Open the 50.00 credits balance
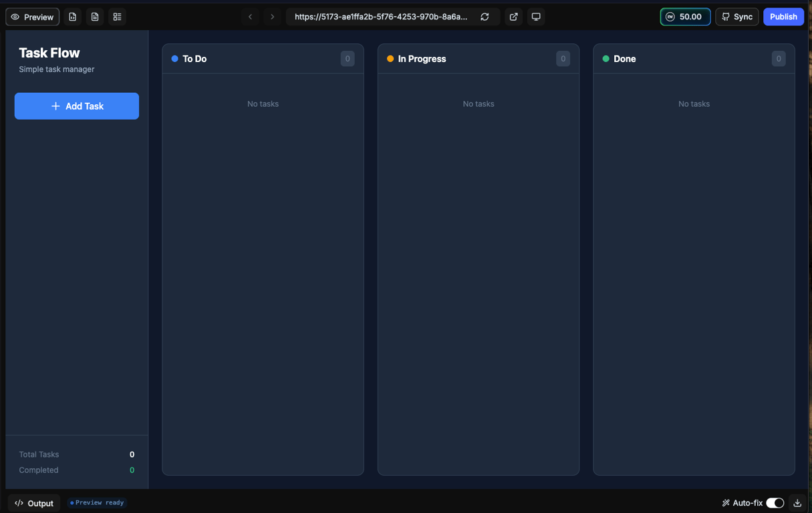The image size is (812, 513). pyautogui.click(x=685, y=17)
